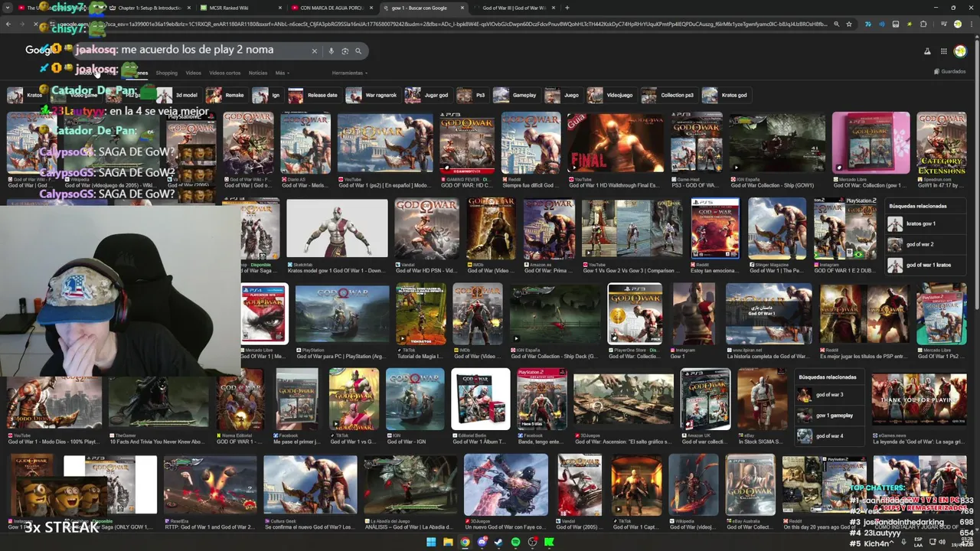Open the Videos cortos search tab

pyautogui.click(x=224, y=73)
